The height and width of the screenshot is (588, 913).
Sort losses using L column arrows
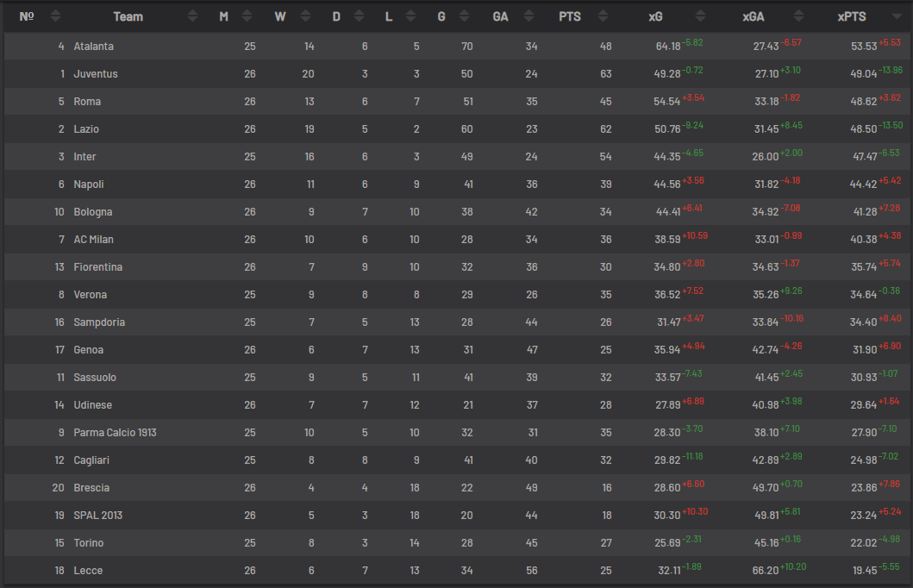[x=411, y=16]
